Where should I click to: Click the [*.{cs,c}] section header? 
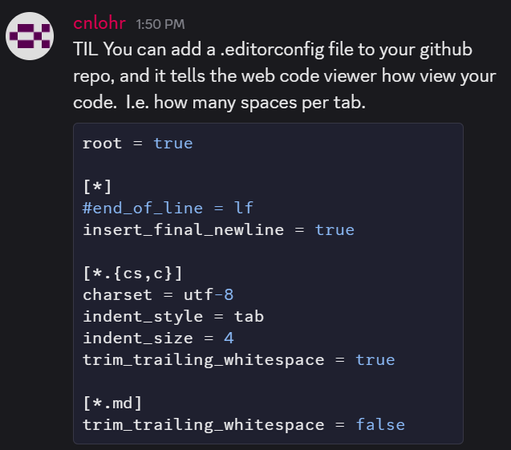coord(133,273)
